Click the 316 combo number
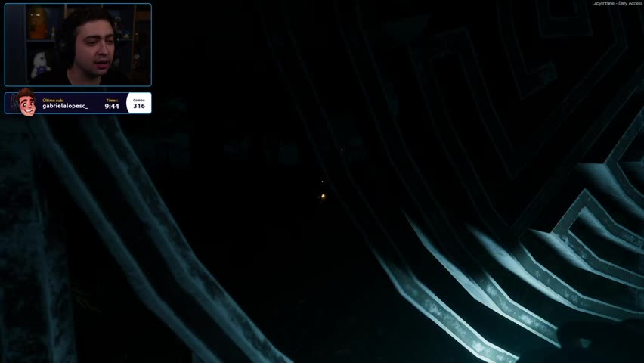 pos(139,107)
